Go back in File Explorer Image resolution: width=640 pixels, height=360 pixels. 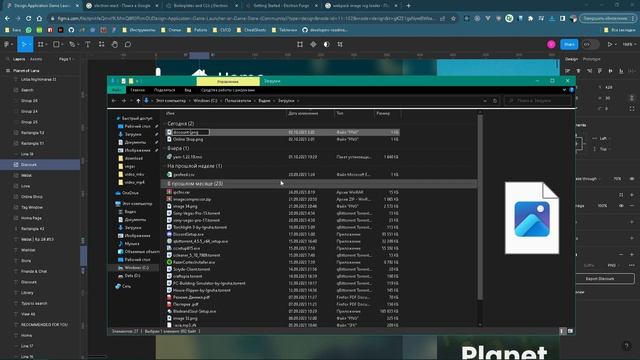tap(114, 100)
